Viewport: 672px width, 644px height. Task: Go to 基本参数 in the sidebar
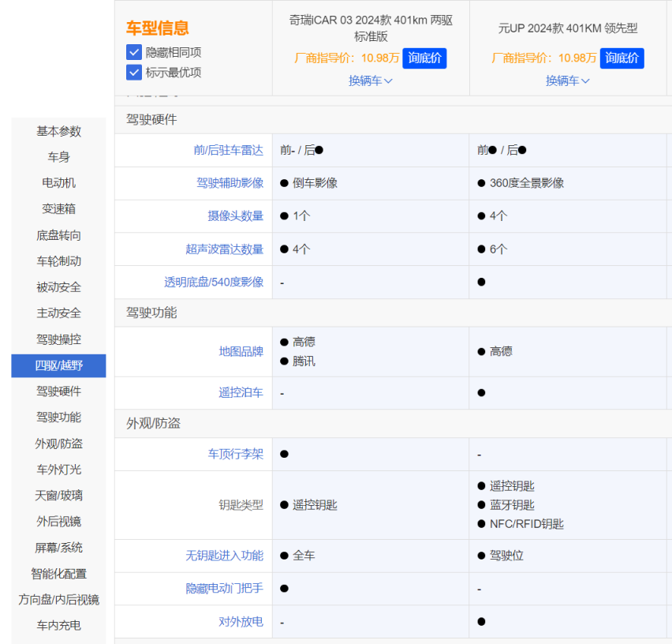58,131
